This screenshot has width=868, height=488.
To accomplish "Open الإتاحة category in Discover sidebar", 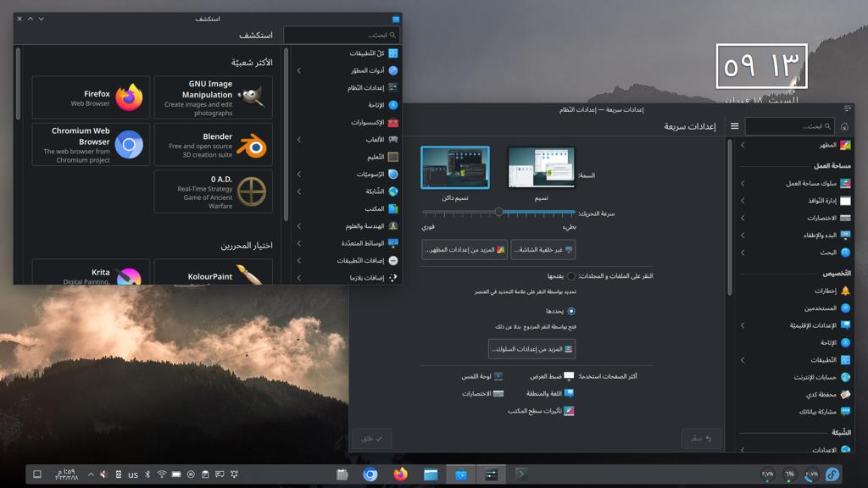I will (x=346, y=105).
